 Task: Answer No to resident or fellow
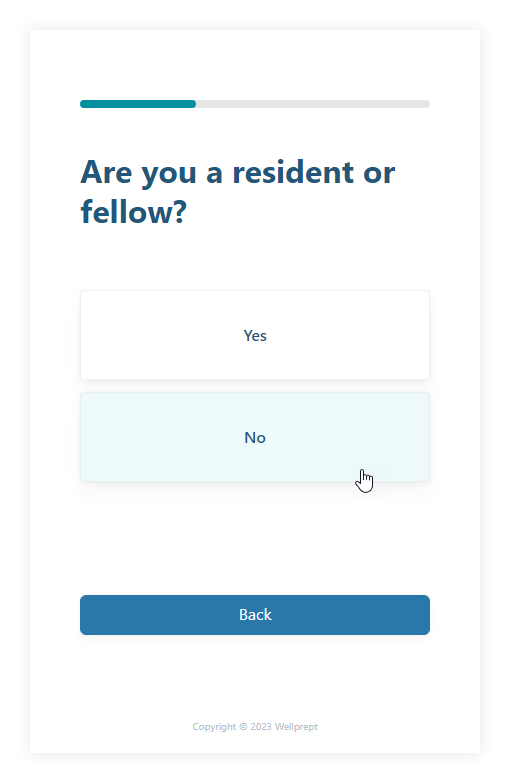255,437
